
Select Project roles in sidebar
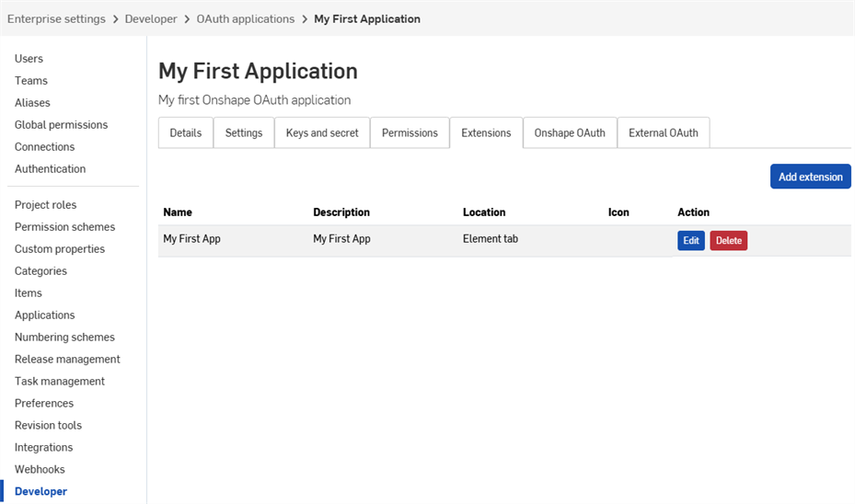pos(45,205)
